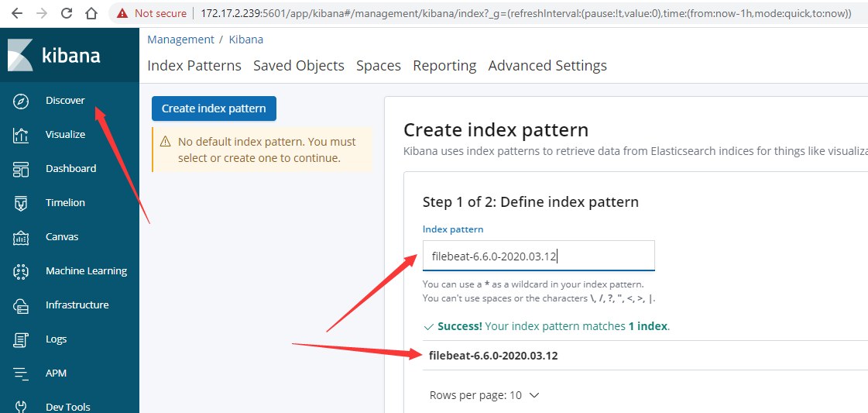This screenshot has width=868, height=413.
Task: Open the Dev Tools wrench icon
Action: (x=20, y=407)
